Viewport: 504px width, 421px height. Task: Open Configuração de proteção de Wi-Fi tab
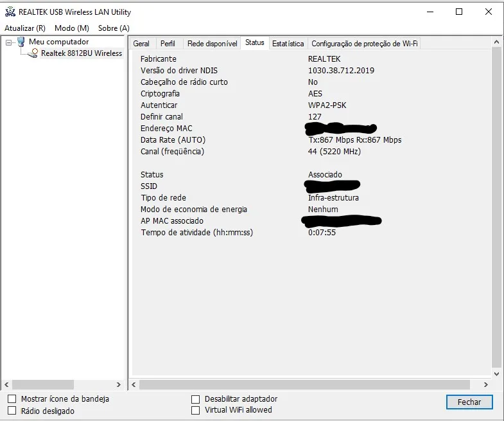tap(365, 44)
